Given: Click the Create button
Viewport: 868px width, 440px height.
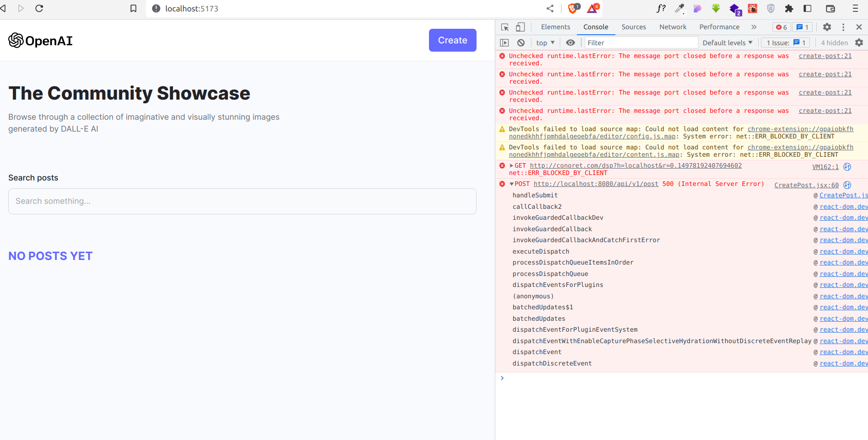Looking at the screenshot, I should coord(453,40).
